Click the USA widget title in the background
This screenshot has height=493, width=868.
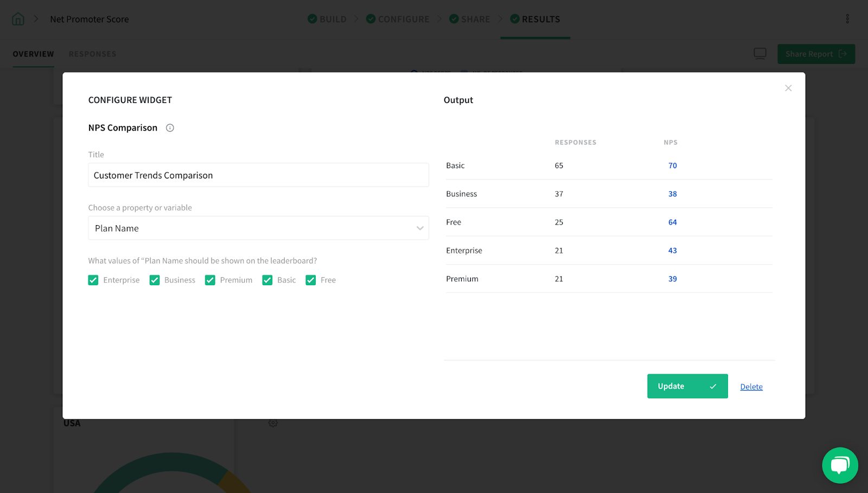click(x=72, y=423)
